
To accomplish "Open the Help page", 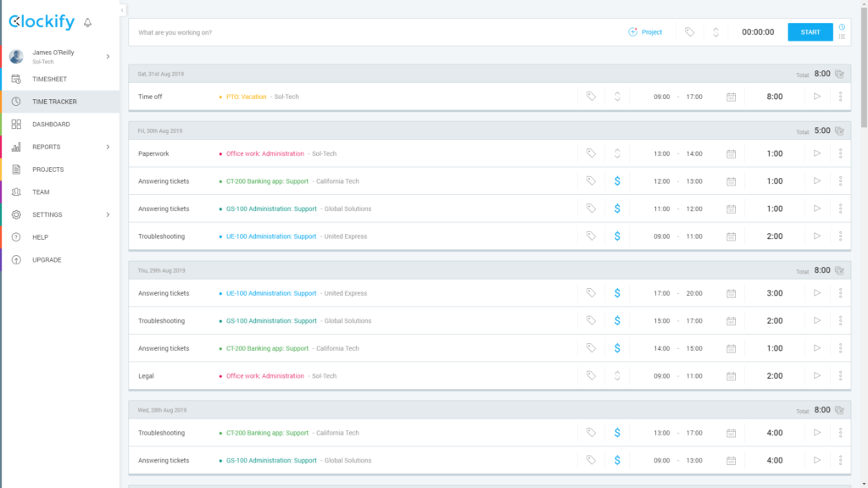I will pyautogui.click(x=40, y=237).
